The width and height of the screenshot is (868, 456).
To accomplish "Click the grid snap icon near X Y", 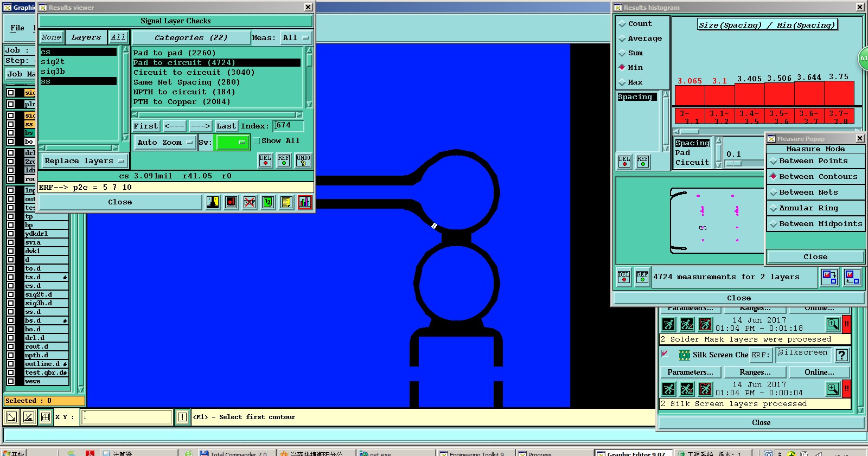I will pos(46,417).
